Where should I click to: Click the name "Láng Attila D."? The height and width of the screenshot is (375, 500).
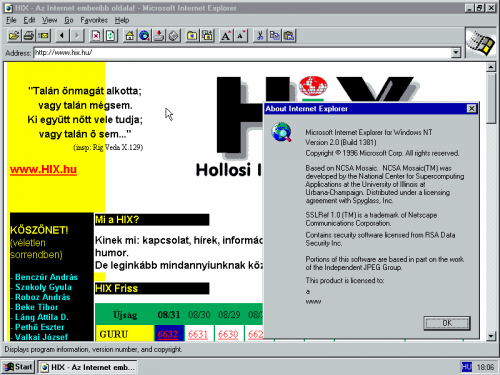42,317
